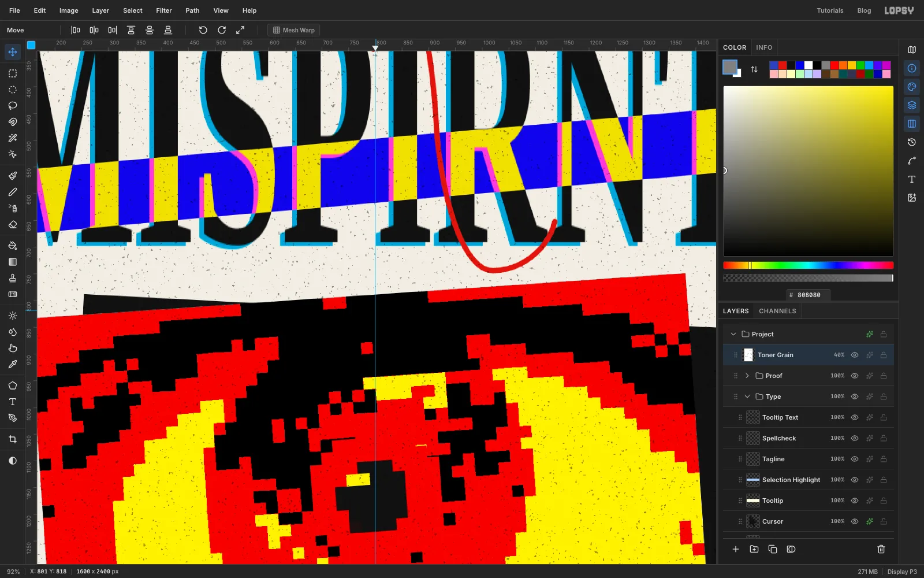This screenshot has height=578, width=924.
Task: Hide the Spellcheck layer
Action: click(855, 438)
